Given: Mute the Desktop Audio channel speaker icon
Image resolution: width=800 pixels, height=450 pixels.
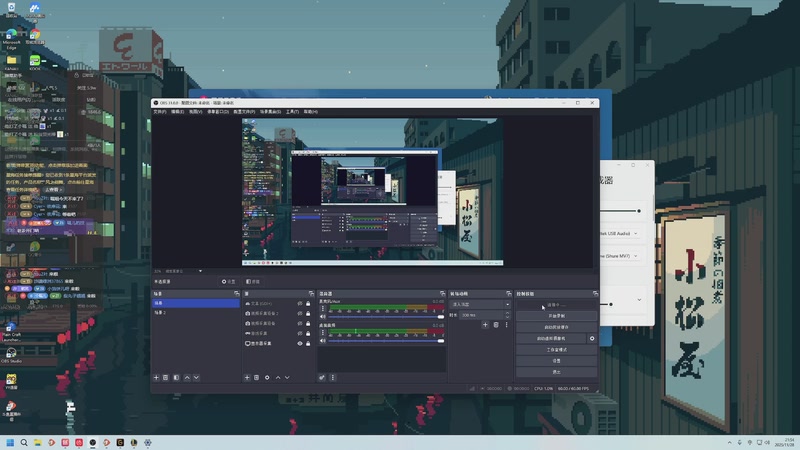Looking at the screenshot, I should 322,341.
